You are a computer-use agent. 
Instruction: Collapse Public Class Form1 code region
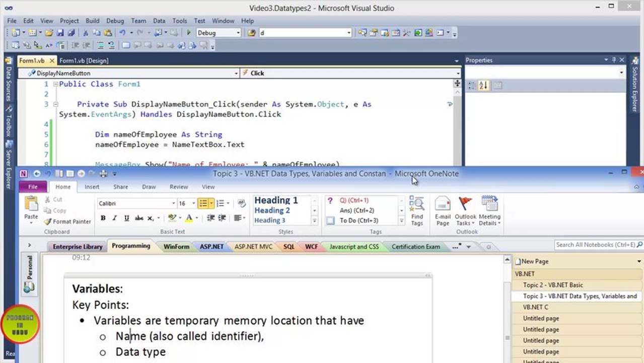(x=56, y=84)
